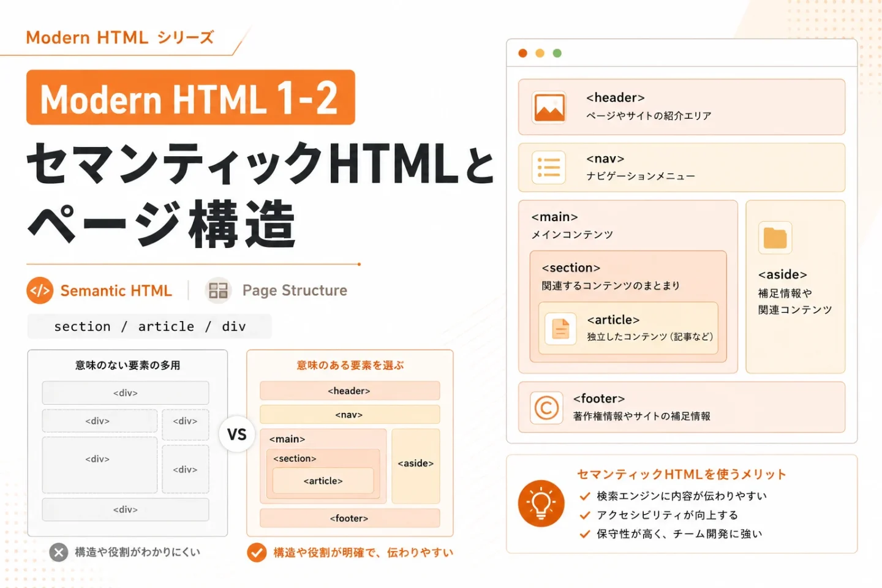Click the 独立したコンテンツ (記事など) text

coord(650,337)
